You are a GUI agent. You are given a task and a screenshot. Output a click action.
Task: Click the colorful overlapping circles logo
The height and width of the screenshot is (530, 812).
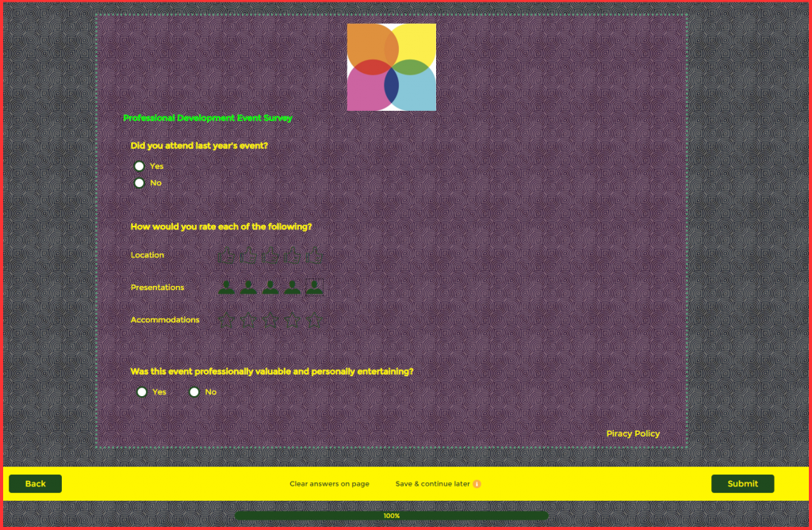[x=392, y=67]
